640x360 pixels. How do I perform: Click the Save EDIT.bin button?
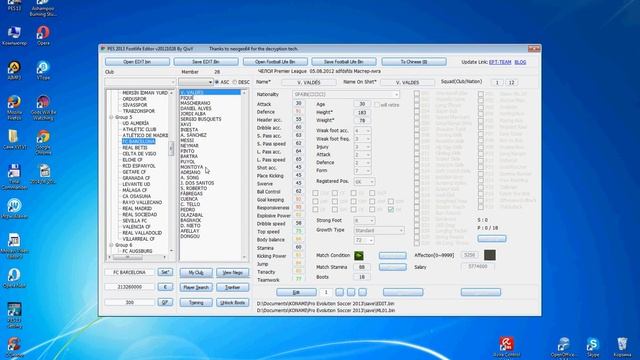206,62
